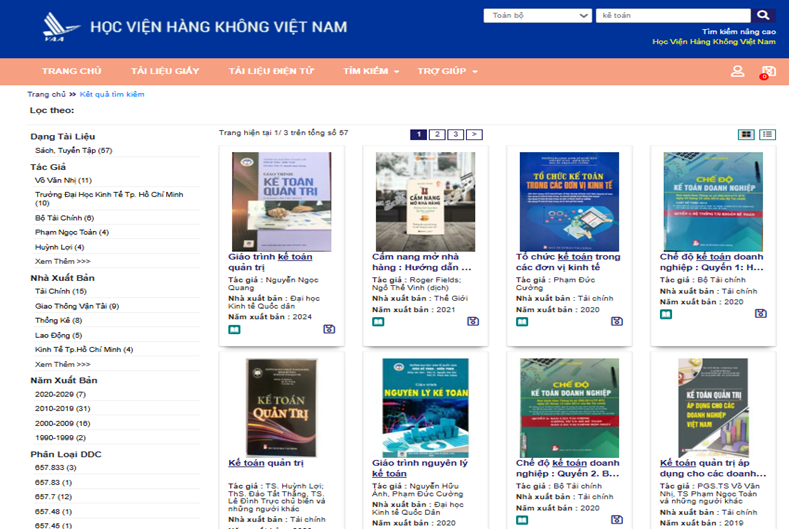Switch to list view layout

pyautogui.click(x=767, y=134)
